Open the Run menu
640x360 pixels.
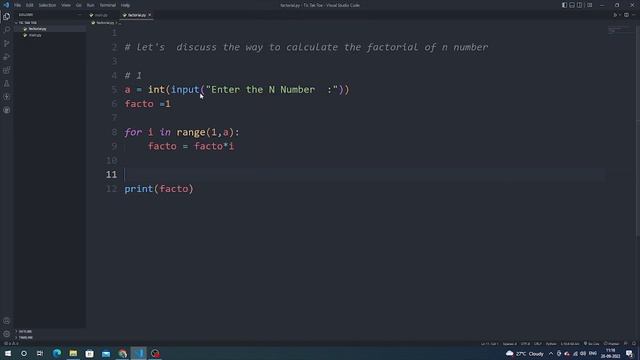coord(90,5)
